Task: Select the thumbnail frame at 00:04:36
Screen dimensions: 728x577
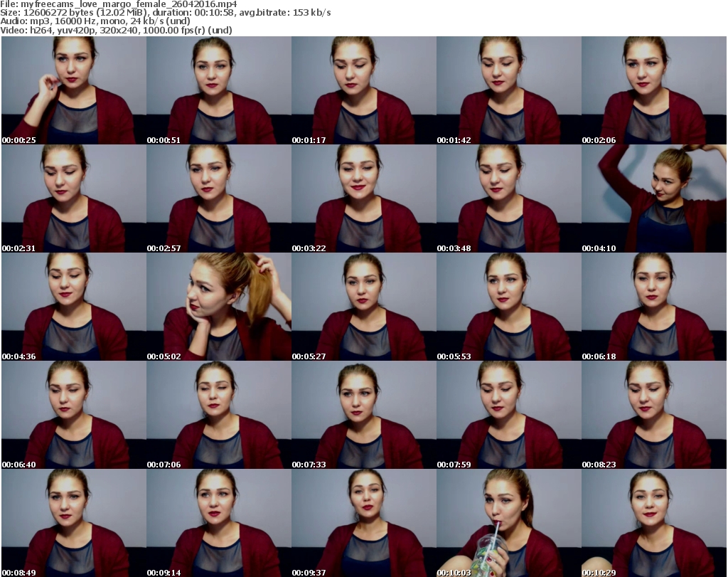Action: click(74, 307)
